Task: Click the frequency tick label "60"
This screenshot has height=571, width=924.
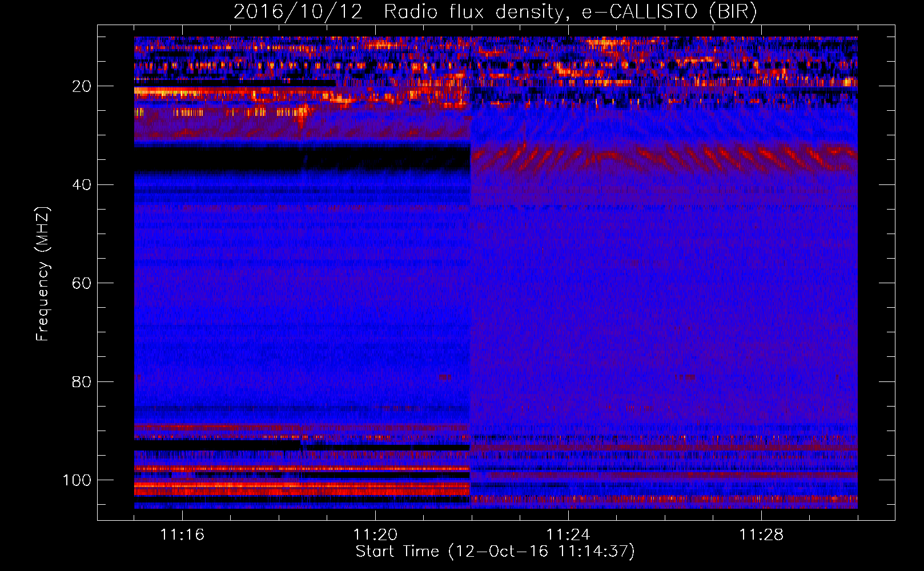Action: coord(82,283)
